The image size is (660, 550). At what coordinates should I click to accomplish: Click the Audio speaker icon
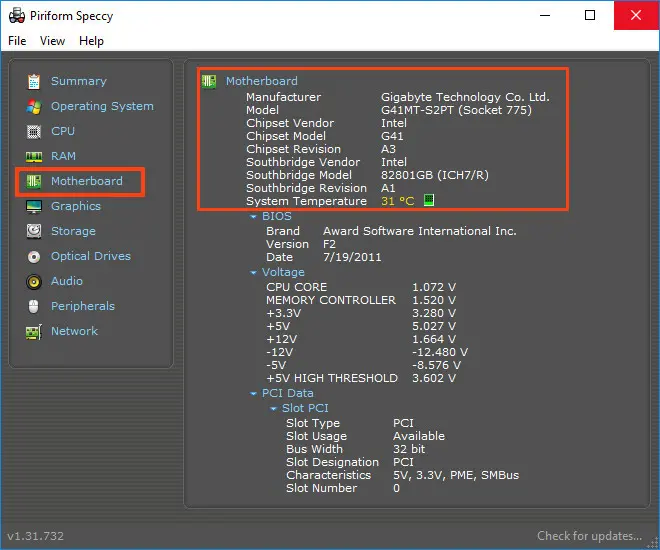(34, 282)
